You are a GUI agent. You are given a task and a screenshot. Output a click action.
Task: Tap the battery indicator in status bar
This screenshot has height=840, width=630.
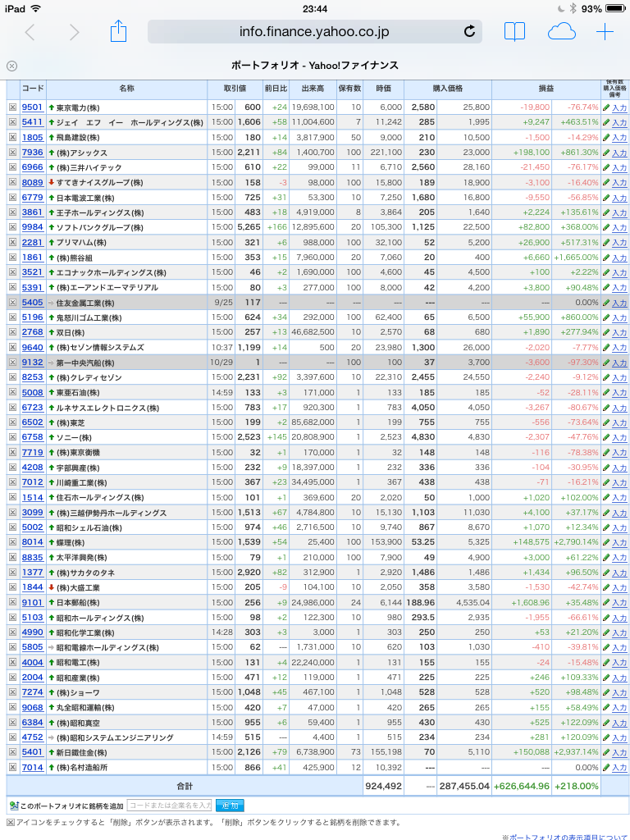coord(615,8)
